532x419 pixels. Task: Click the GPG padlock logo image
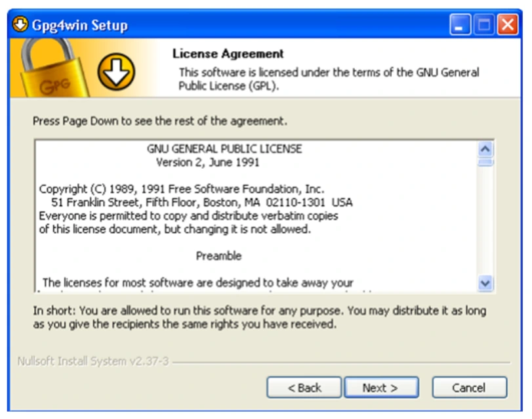pyautogui.click(x=54, y=68)
